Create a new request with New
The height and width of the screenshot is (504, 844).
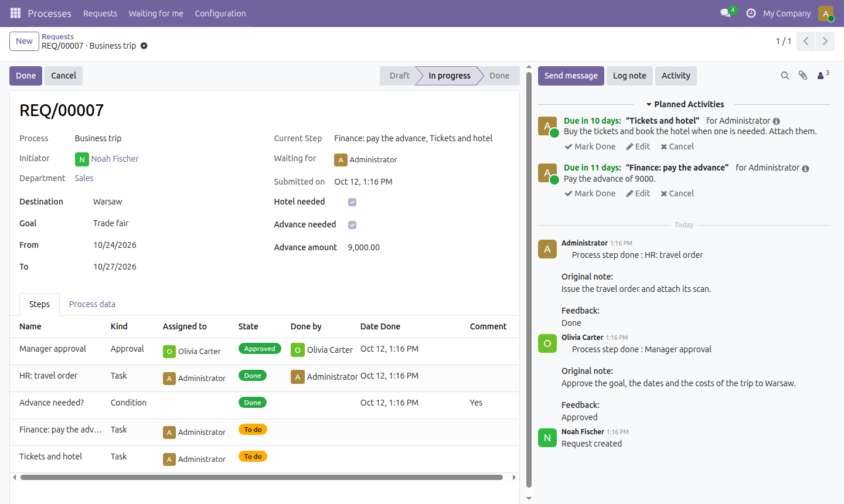tap(24, 41)
